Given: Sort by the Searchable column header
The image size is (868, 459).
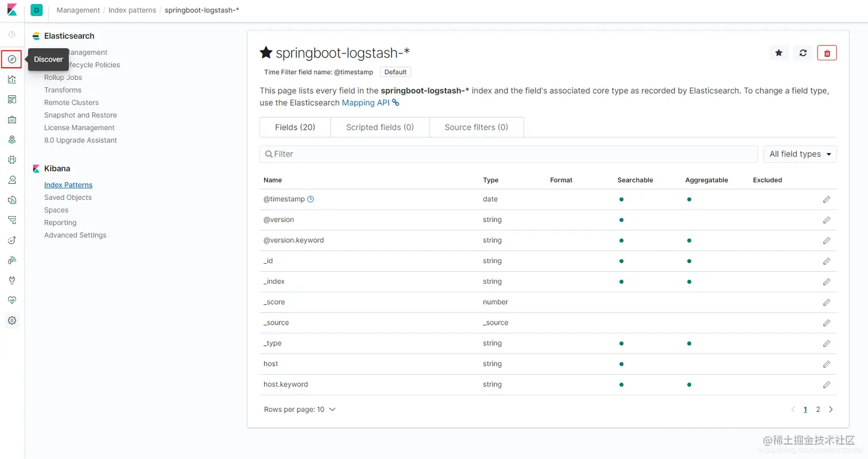Looking at the screenshot, I should 635,180.
